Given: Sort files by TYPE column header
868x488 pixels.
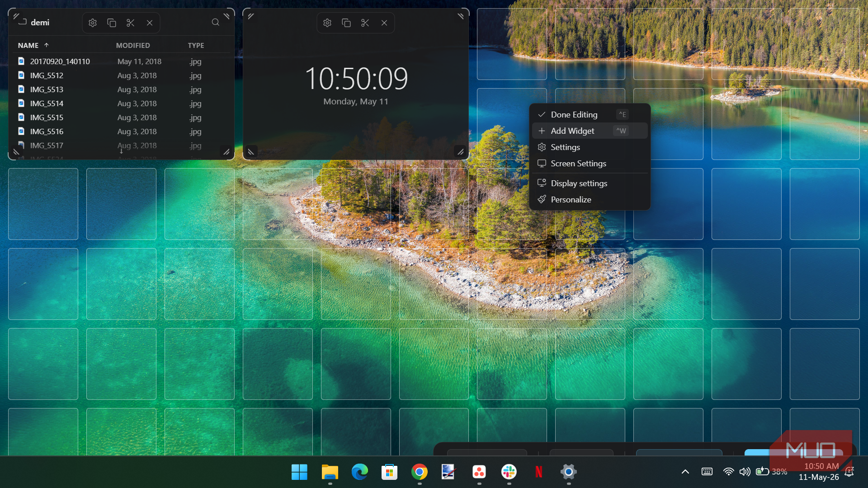Looking at the screenshot, I should click(196, 46).
